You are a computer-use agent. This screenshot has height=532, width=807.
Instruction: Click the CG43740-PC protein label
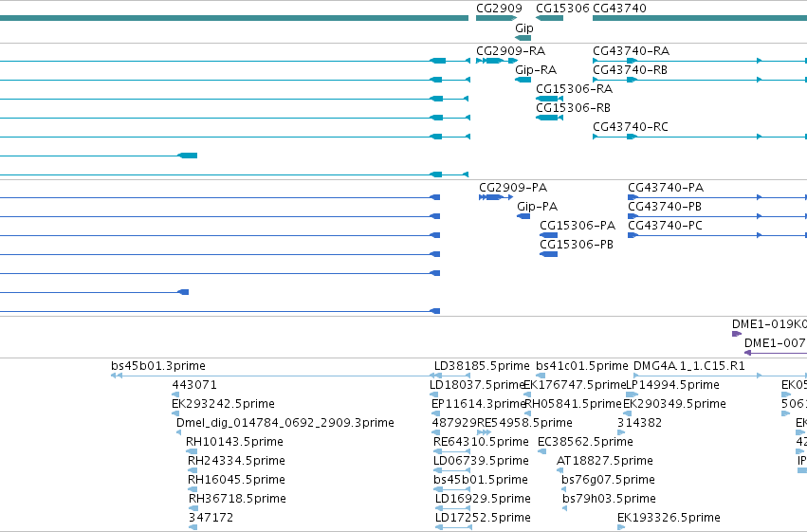tap(665, 226)
